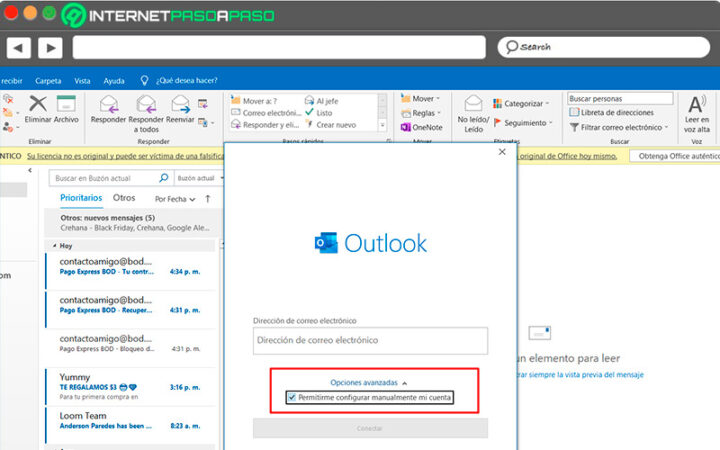Click the browser Search box
Image resolution: width=720 pixels, height=450 pixels.
[603, 47]
